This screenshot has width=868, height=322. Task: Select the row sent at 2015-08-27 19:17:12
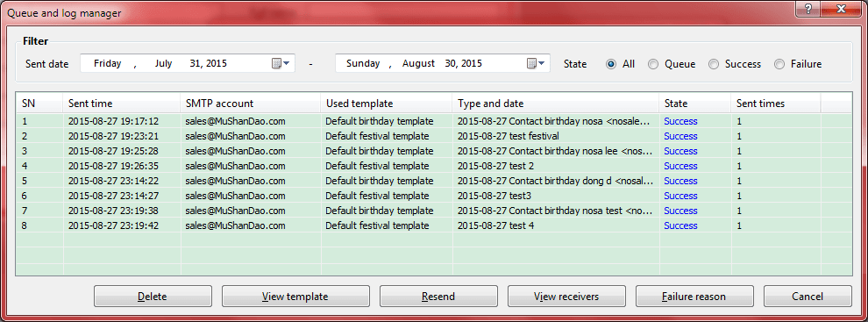click(435, 121)
